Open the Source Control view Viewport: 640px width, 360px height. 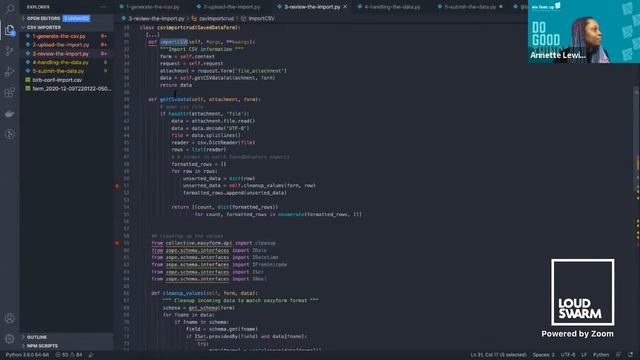pyautogui.click(x=10, y=51)
